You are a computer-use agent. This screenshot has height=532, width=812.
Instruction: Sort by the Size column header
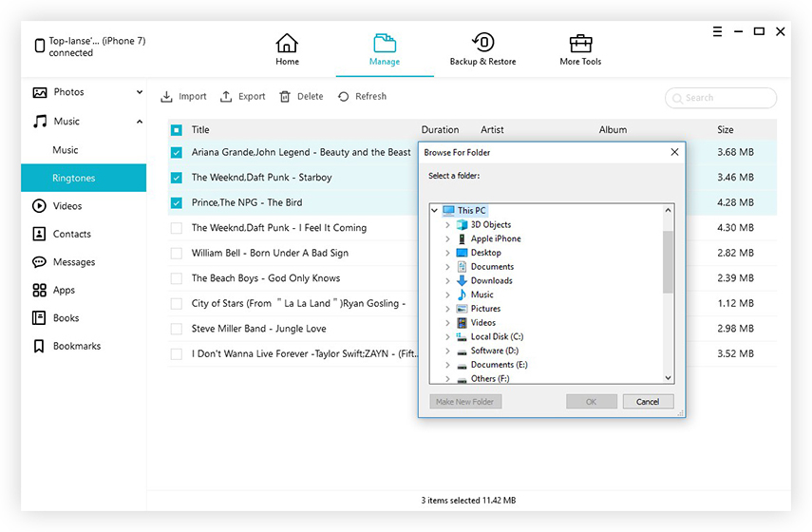725,130
